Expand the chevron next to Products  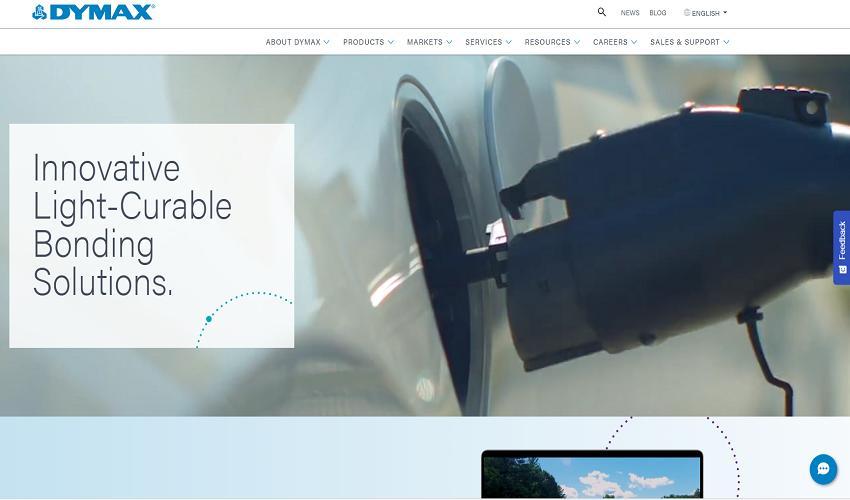tap(390, 42)
